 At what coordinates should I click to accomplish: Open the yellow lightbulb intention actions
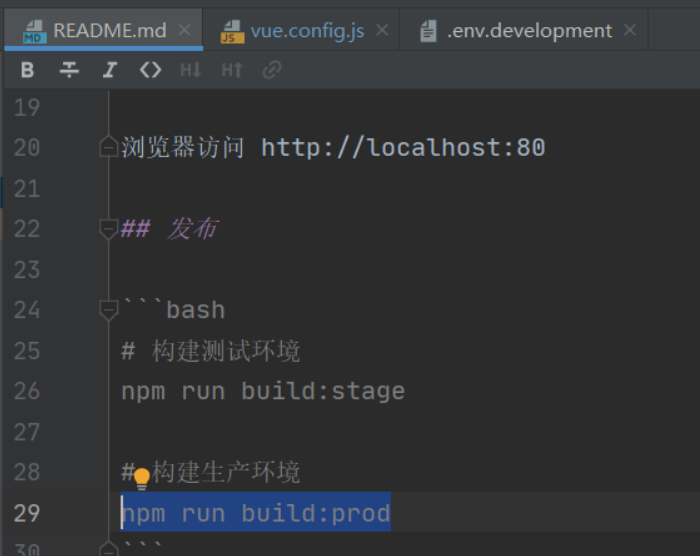coord(142,477)
